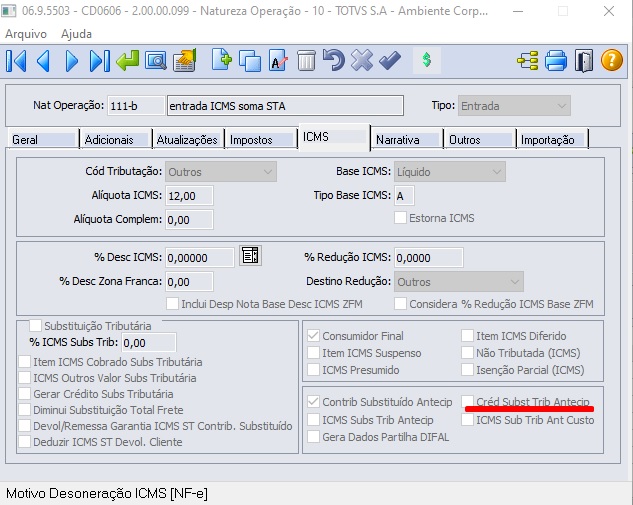The width and height of the screenshot is (633, 505).
Task: Click the application icon in title bar
Action: tap(9, 10)
